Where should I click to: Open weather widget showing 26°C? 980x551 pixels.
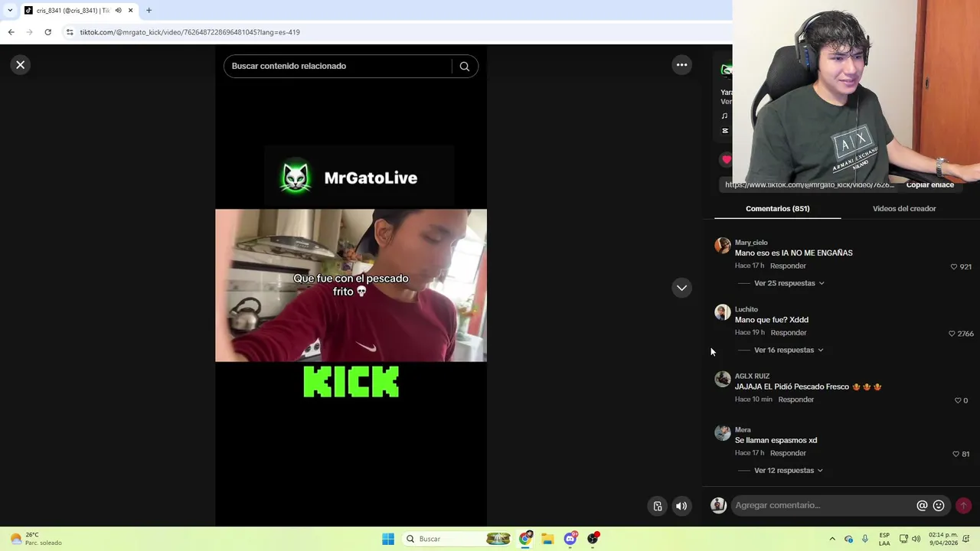(35, 539)
